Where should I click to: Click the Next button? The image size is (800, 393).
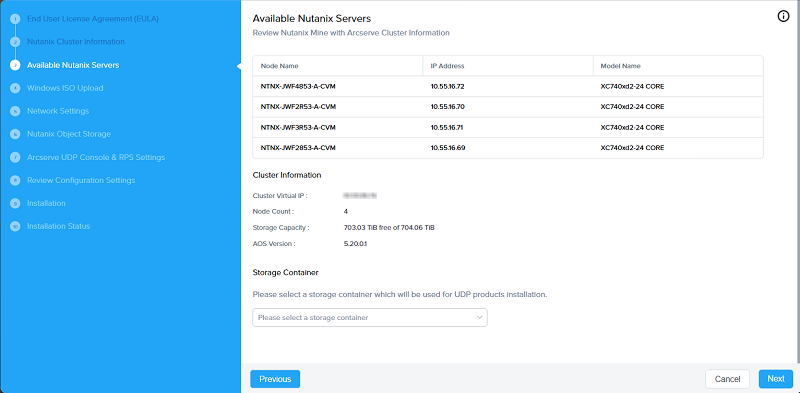(776, 379)
